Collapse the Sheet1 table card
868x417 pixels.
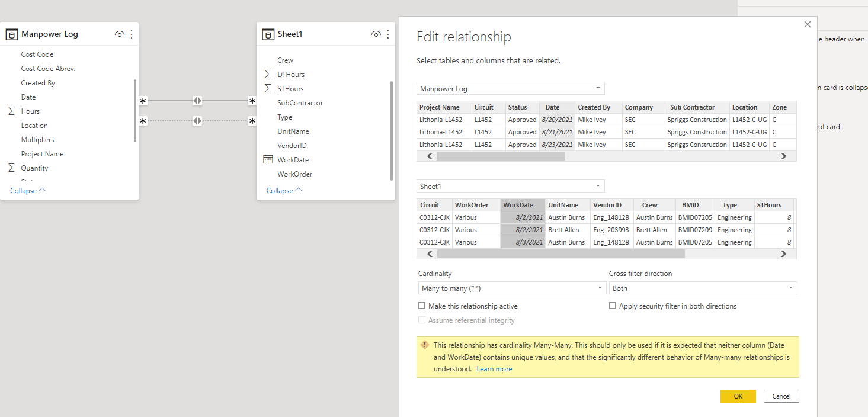[x=284, y=191]
